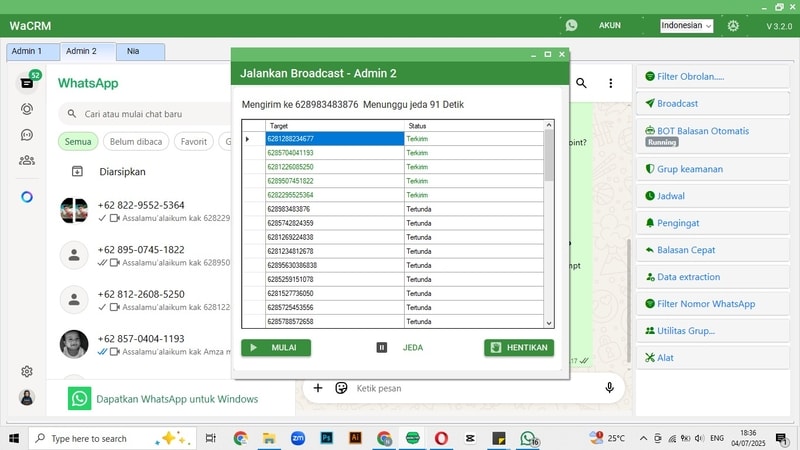The image size is (800, 450).
Task: Click the AKUN menu
Action: tap(610, 25)
